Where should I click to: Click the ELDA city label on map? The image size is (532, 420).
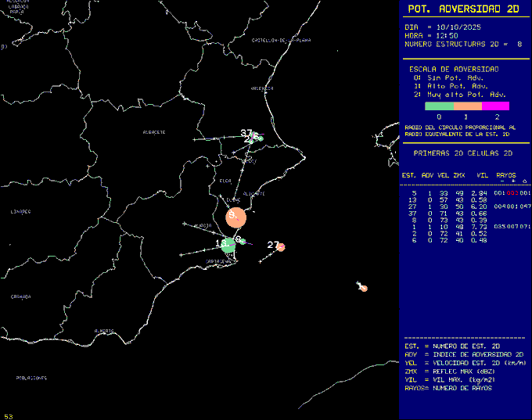click(225, 181)
